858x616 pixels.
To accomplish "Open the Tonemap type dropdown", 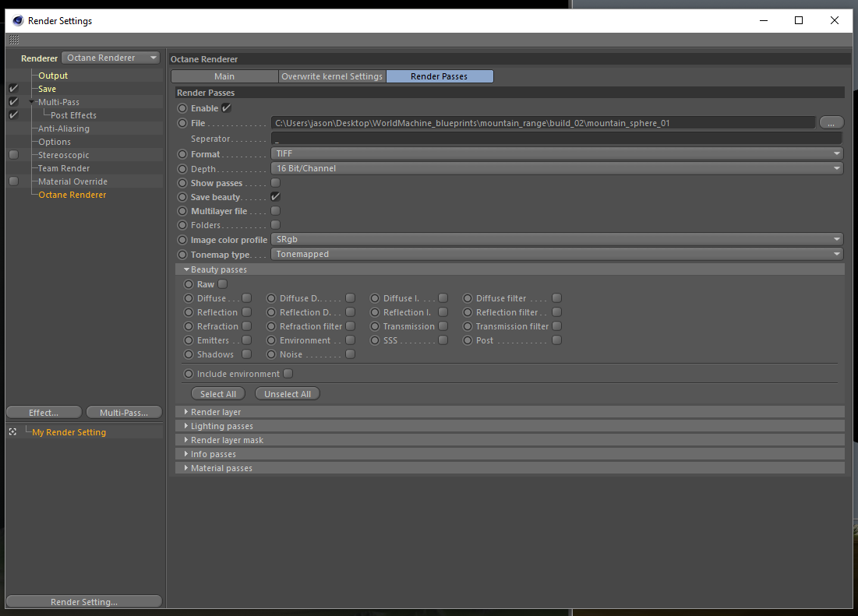I will (556, 254).
